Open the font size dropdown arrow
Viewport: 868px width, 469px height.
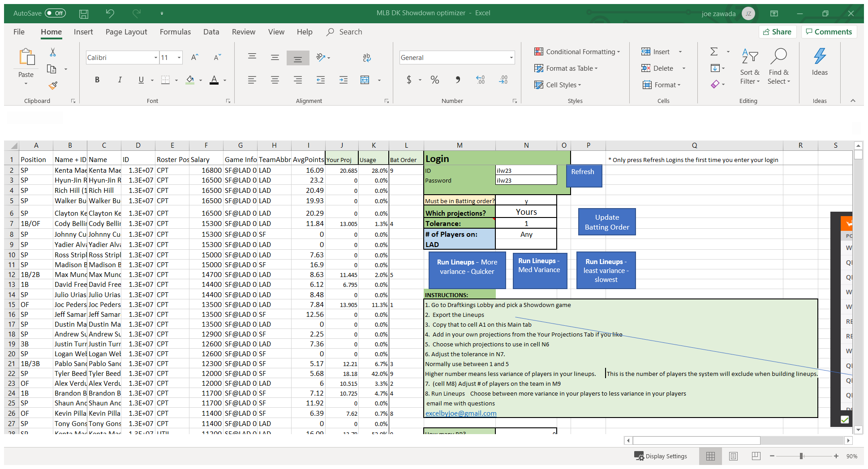tap(179, 58)
